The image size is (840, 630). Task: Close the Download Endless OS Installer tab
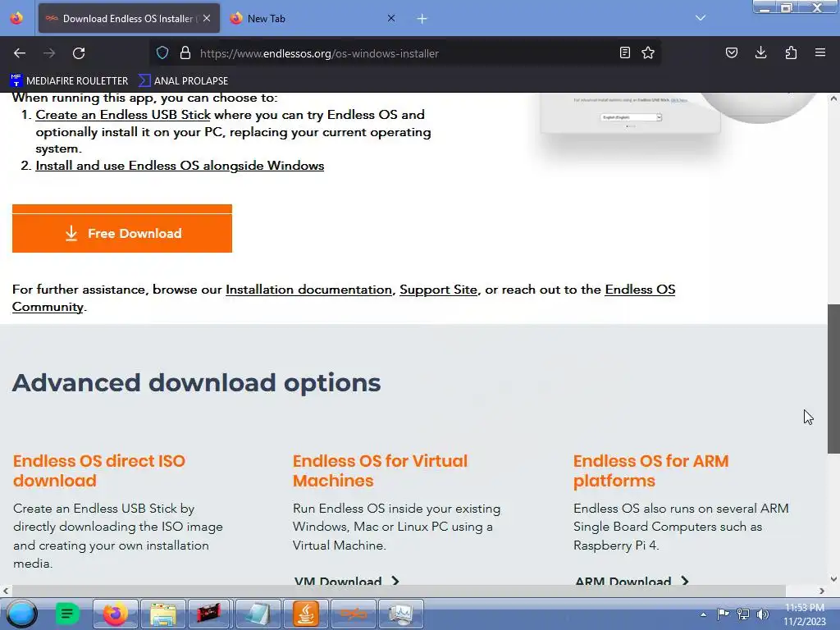point(207,18)
